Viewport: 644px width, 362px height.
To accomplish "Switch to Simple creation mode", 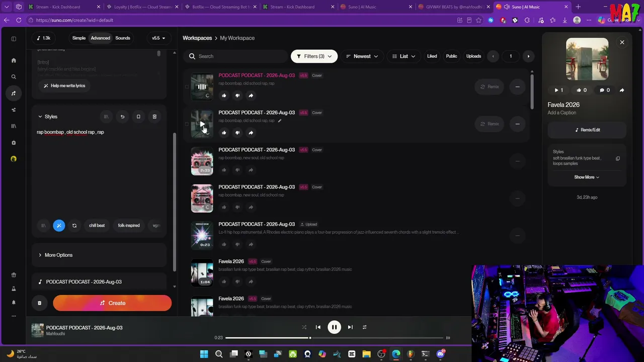I will (x=79, y=38).
